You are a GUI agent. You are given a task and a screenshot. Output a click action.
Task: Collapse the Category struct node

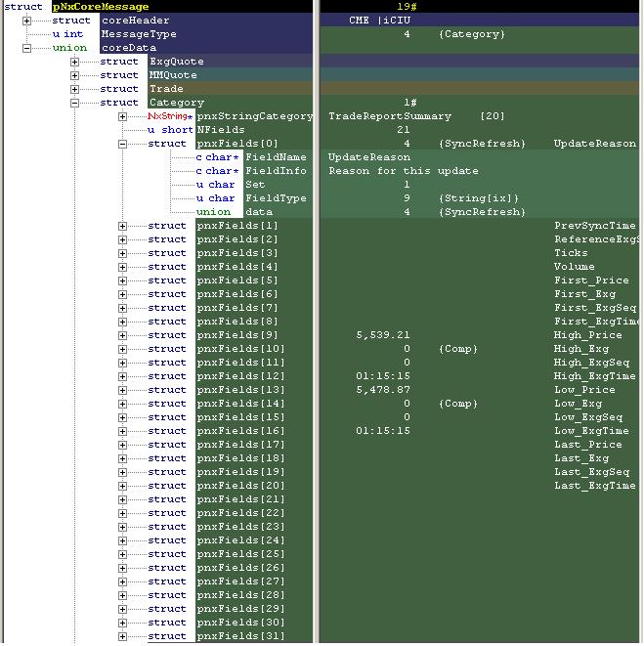(x=74, y=103)
